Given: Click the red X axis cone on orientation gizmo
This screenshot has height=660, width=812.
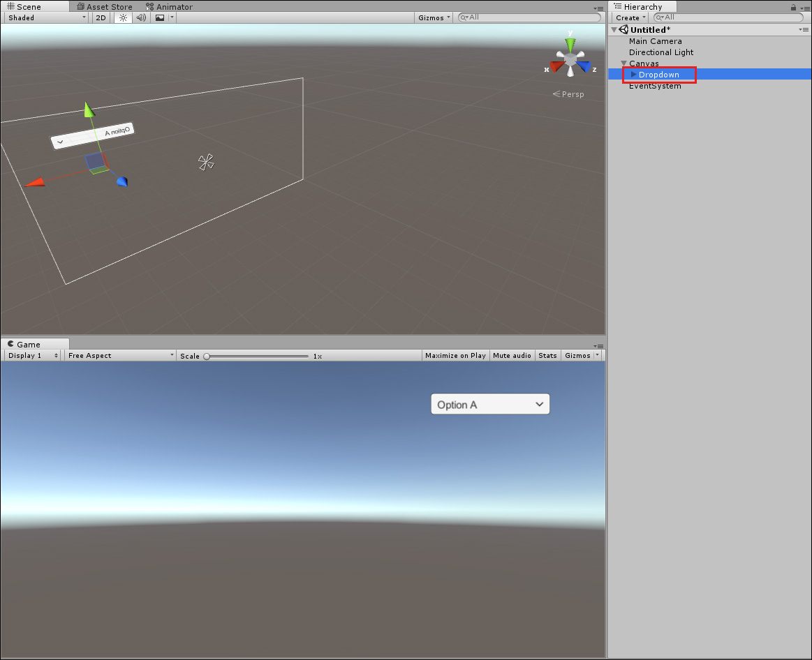Looking at the screenshot, I should (556, 67).
